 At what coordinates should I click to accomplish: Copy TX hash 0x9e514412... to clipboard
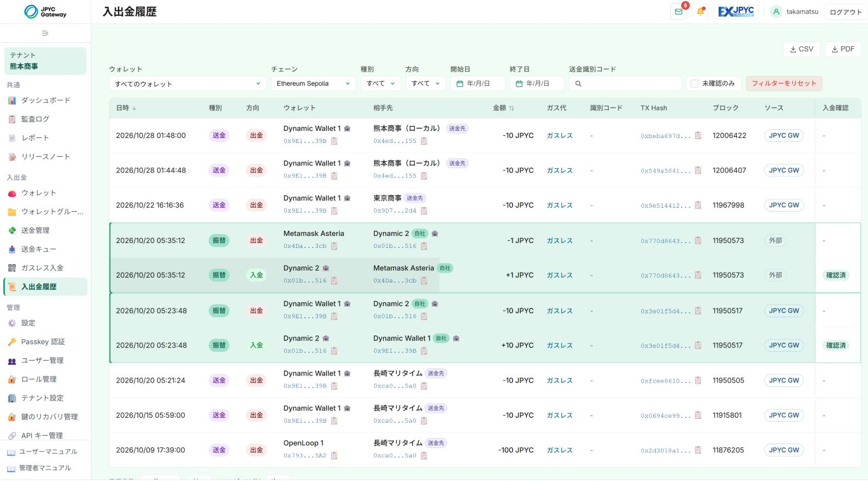[x=698, y=206]
